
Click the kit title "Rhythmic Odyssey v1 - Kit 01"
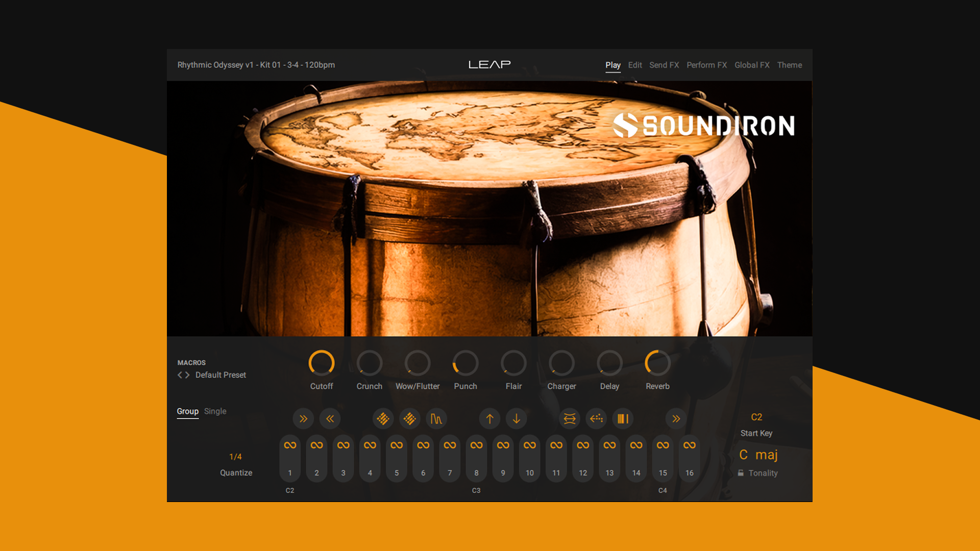tap(229, 65)
